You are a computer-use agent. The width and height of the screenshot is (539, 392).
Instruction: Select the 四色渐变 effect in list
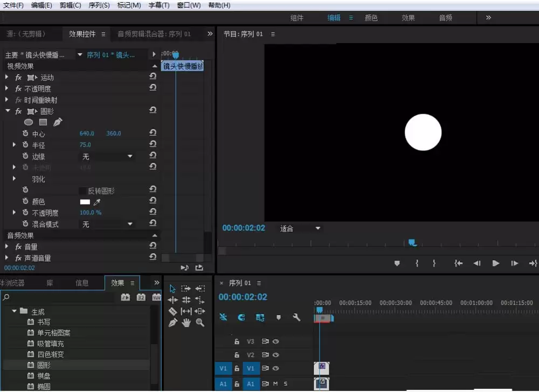point(51,354)
